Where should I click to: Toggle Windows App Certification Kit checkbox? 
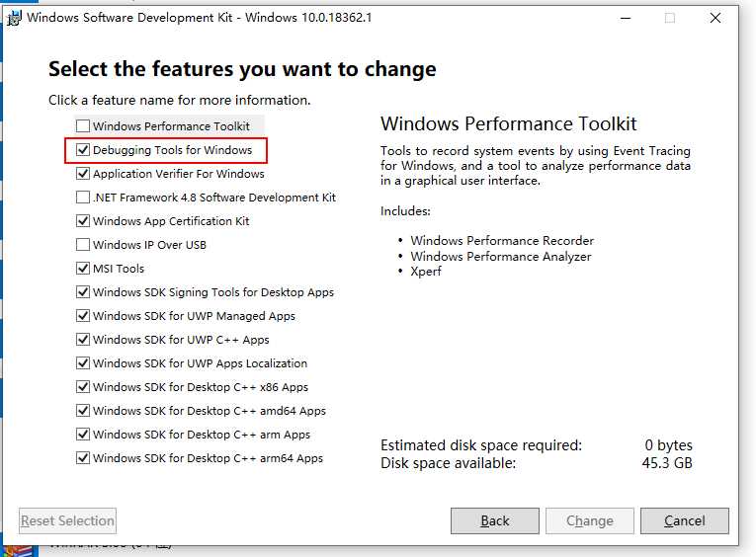coord(83,220)
